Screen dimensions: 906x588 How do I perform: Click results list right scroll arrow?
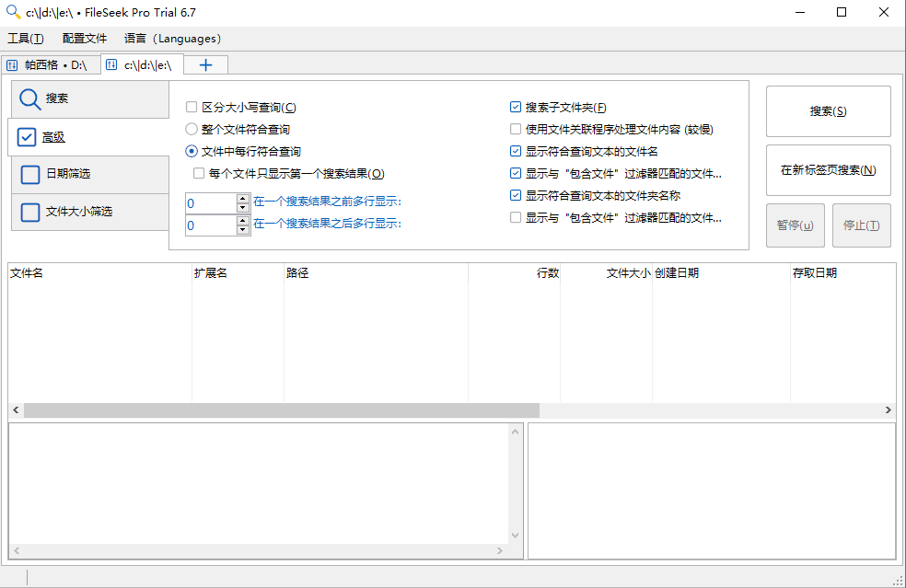coord(889,410)
